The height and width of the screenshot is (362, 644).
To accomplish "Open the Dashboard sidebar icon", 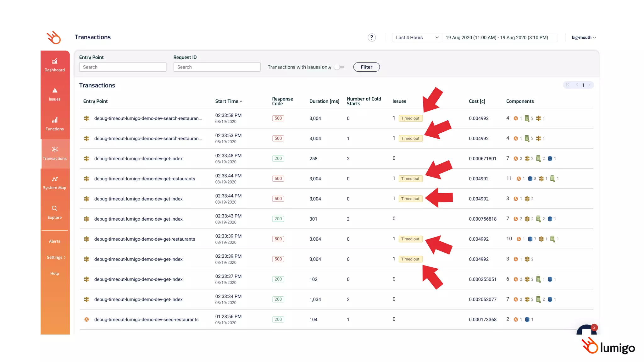I will click(55, 62).
